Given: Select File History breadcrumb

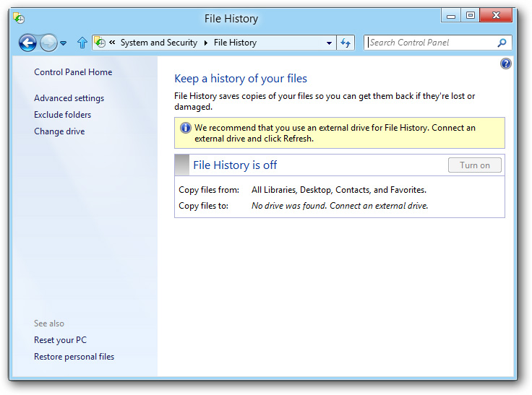Looking at the screenshot, I should click(x=235, y=43).
